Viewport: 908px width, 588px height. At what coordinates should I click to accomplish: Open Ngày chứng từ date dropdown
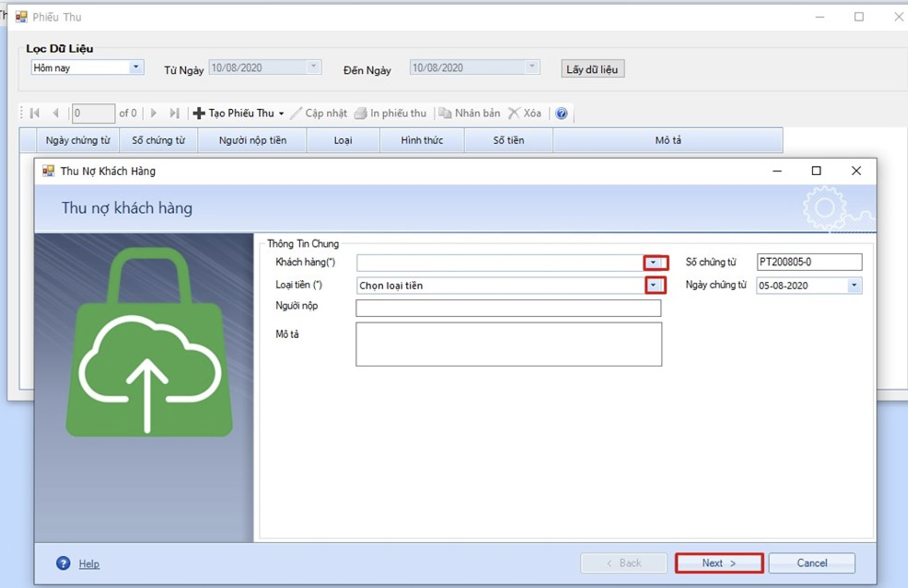(x=854, y=286)
